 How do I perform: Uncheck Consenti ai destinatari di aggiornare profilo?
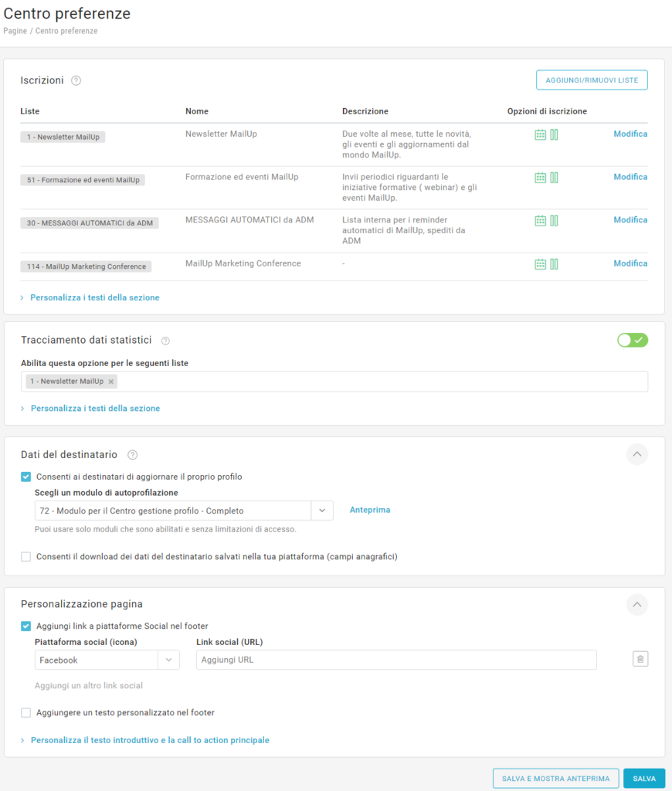[x=26, y=477]
